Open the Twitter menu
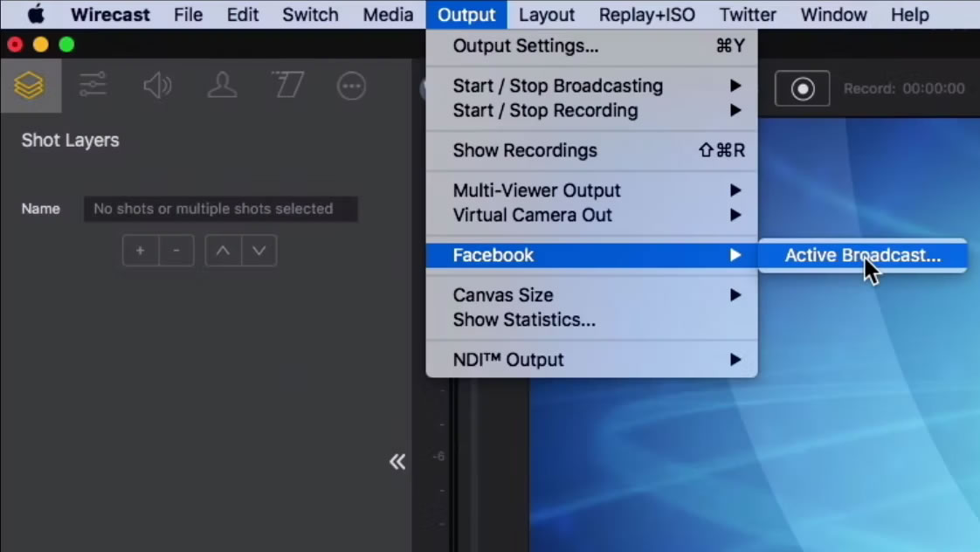Viewport: 980px width, 552px height. click(748, 14)
